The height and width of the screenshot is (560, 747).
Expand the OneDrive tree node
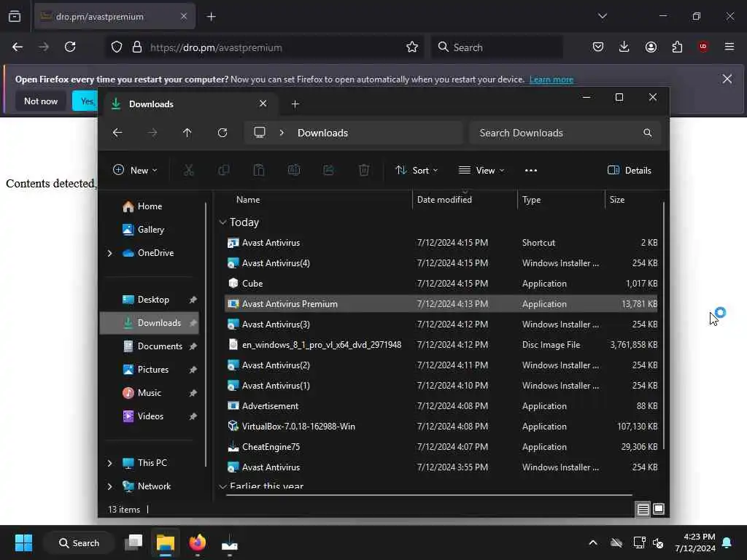point(109,253)
